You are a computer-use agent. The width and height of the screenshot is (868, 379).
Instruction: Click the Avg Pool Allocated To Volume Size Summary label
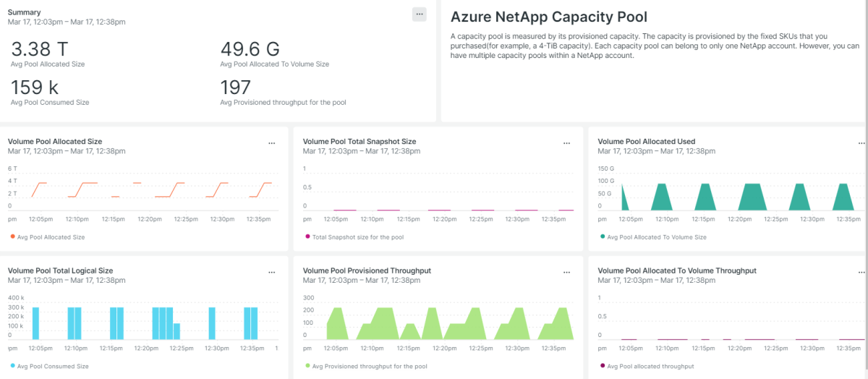[275, 64]
